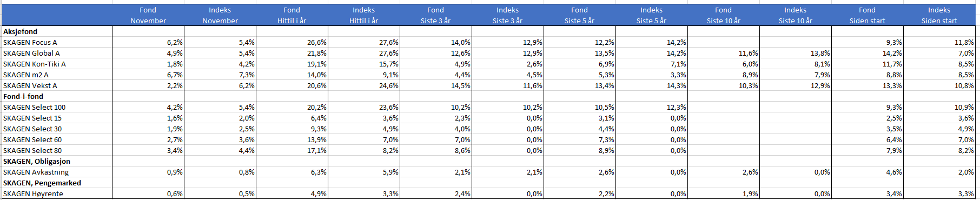Select the Fond Siste 5 år header
The image size is (980, 200).
(579, 15)
